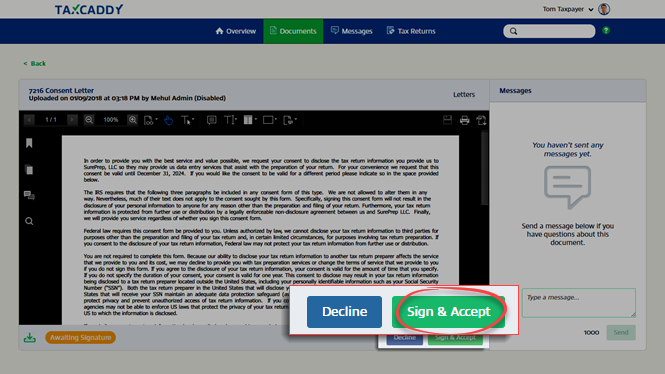This screenshot has height=374, width=665.
Task: Open search in the viewer sidebar
Action: [x=29, y=221]
